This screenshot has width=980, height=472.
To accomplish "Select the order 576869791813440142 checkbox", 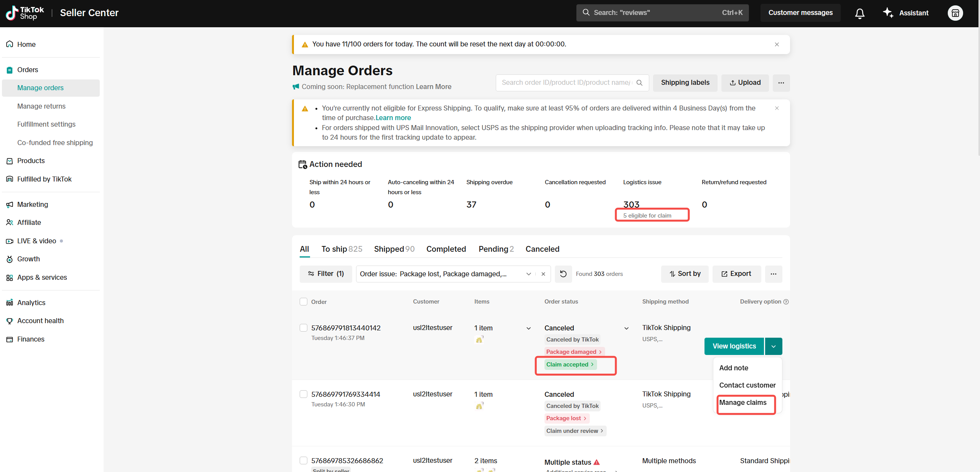I will [304, 328].
